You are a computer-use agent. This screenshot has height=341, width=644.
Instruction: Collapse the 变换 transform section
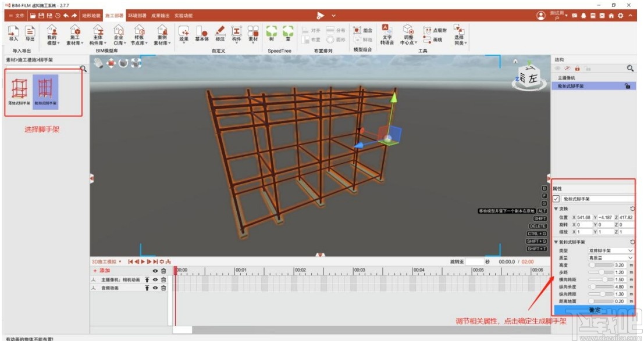pos(555,207)
